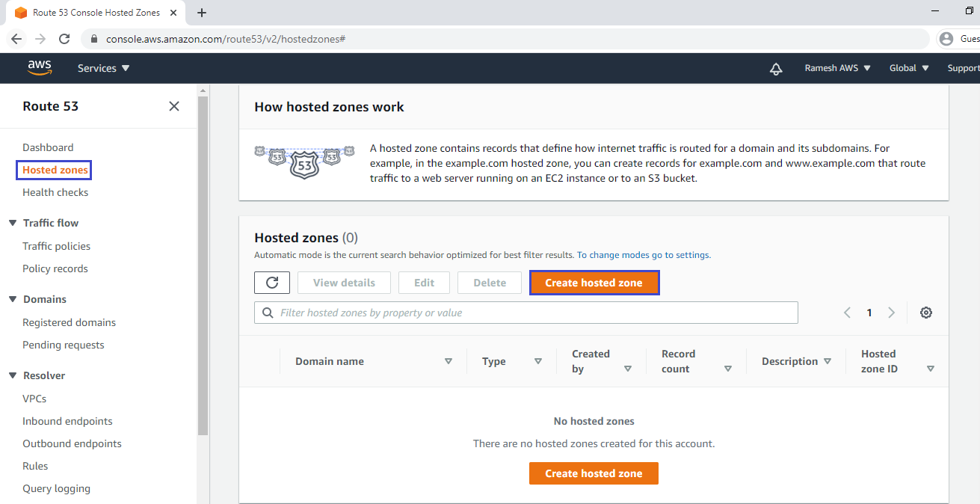Click the How hosted zones work heading
This screenshot has height=504, width=980.
tap(329, 107)
